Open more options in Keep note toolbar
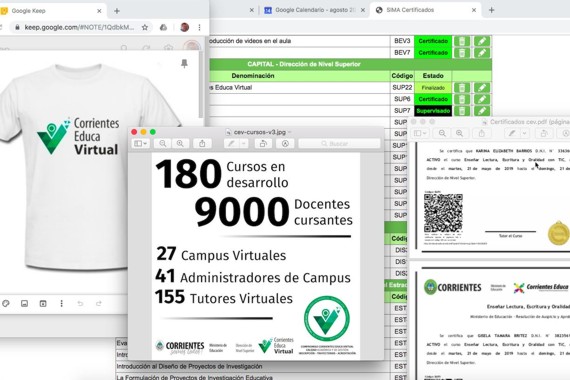Screen dimensions: 570x380 [61, 303]
